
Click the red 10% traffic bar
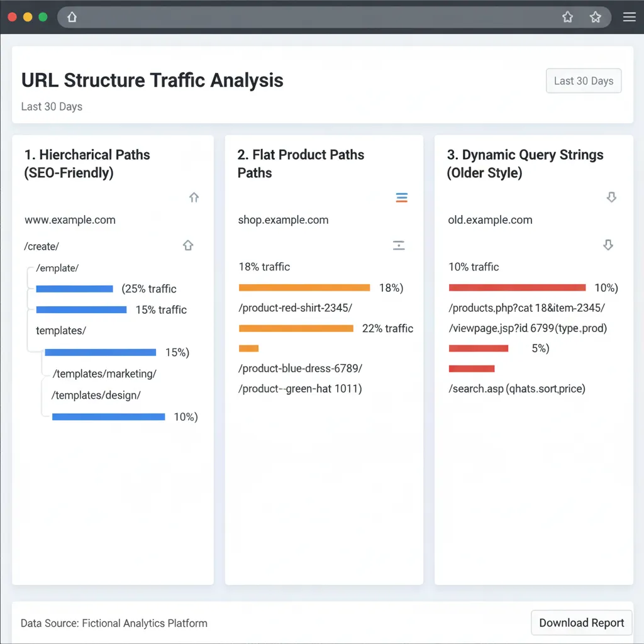point(517,287)
